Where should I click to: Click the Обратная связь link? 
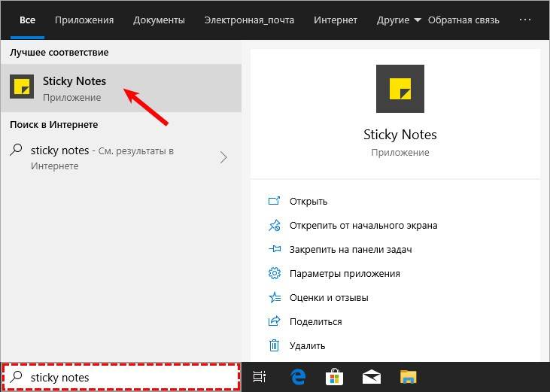coord(466,20)
